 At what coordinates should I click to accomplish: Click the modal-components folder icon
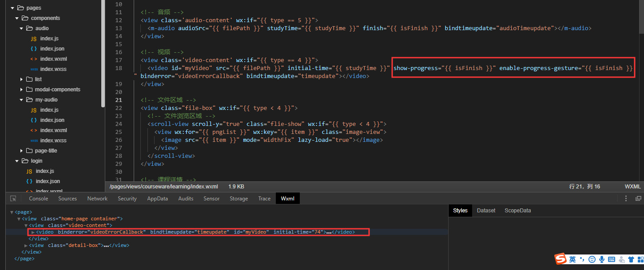29,90
